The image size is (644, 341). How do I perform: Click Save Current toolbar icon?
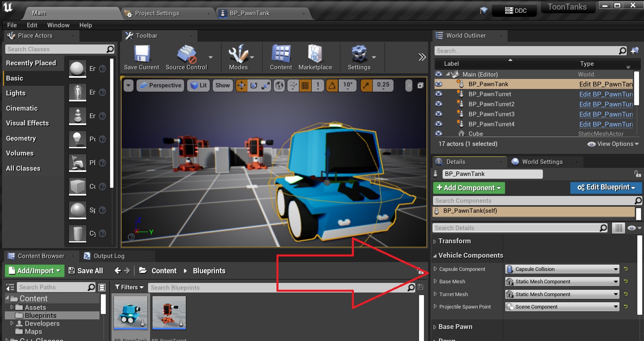[x=141, y=54]
